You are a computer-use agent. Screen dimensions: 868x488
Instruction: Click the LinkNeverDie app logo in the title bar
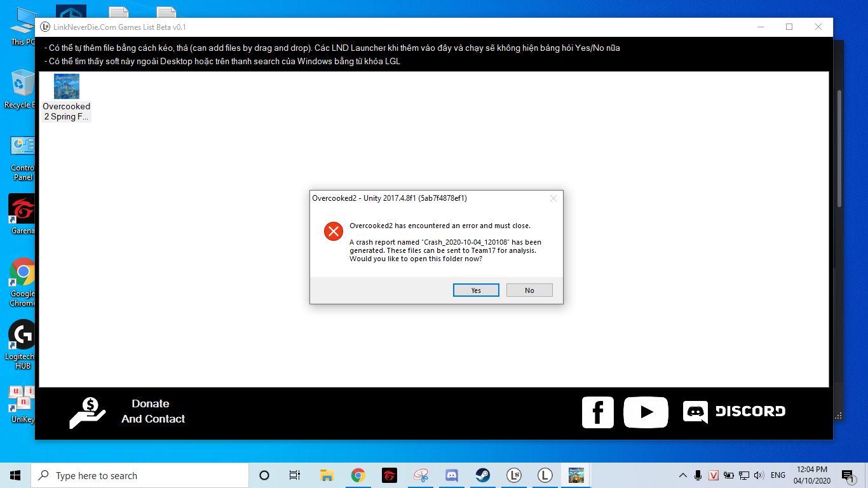[44, 27]
